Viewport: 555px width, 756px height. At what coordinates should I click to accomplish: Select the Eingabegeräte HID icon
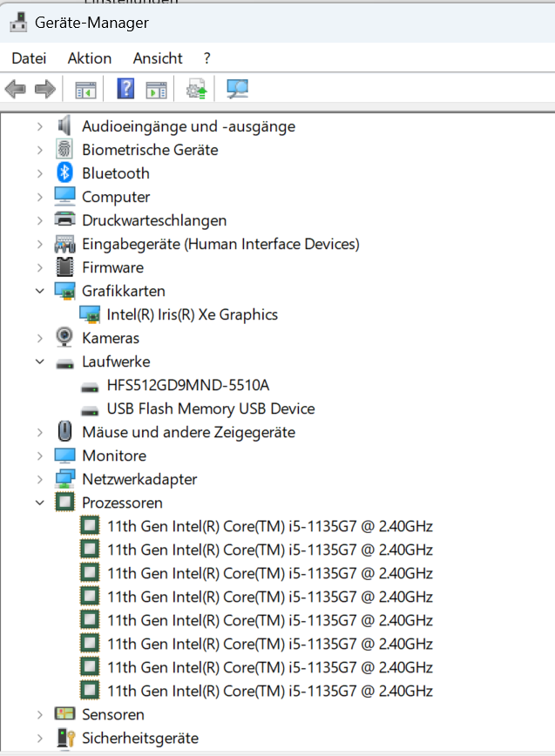(x=64, y=244)
